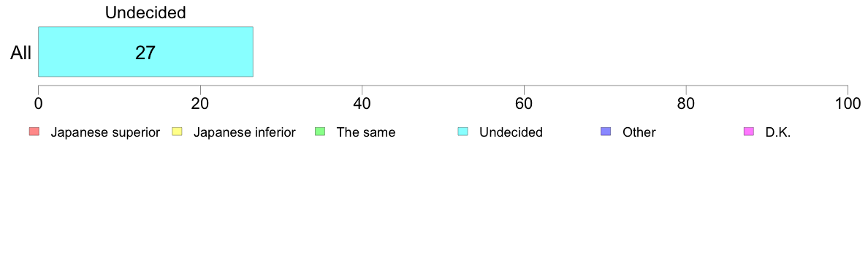The height and width of the screenshot is (269, 868).
Task: Click the 40 tick label on axis
Action: pyautogui.click(x=362, y=103)
